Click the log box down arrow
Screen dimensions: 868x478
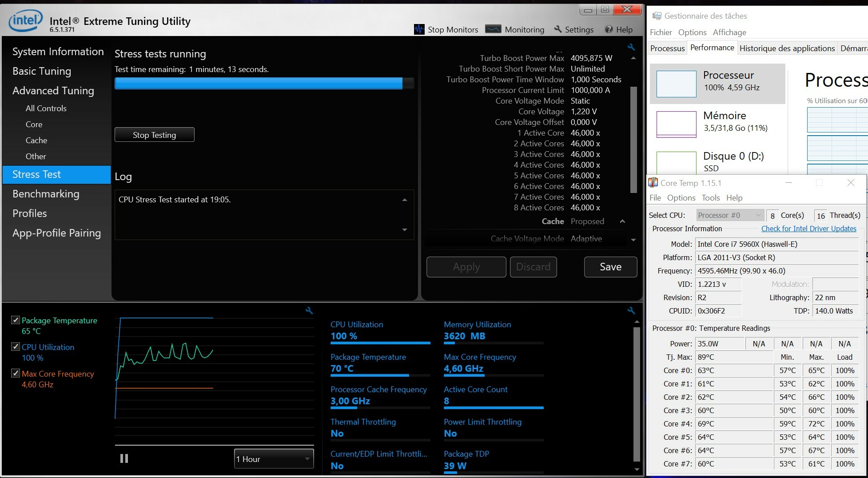tap(405, 230)
